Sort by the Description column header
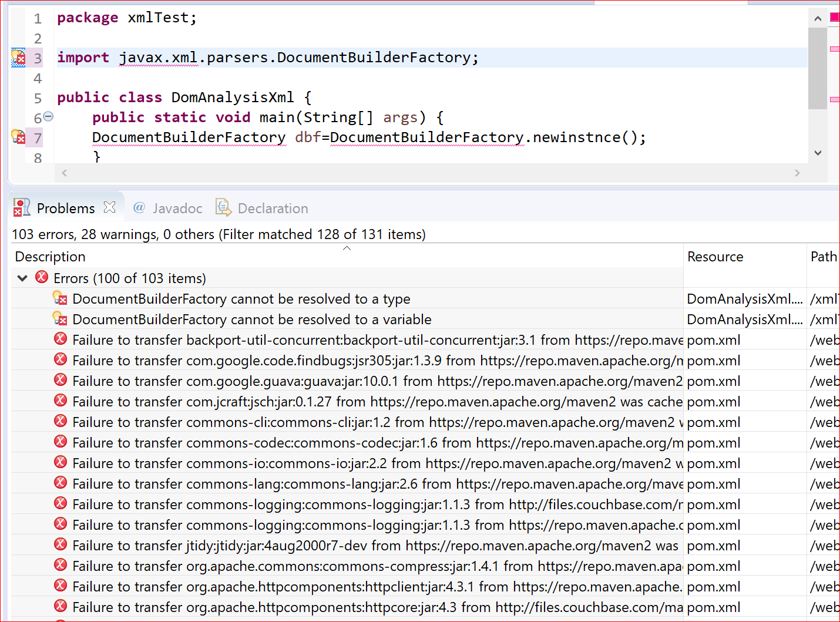This screenshot has width=840, height=622. [347, 257]
